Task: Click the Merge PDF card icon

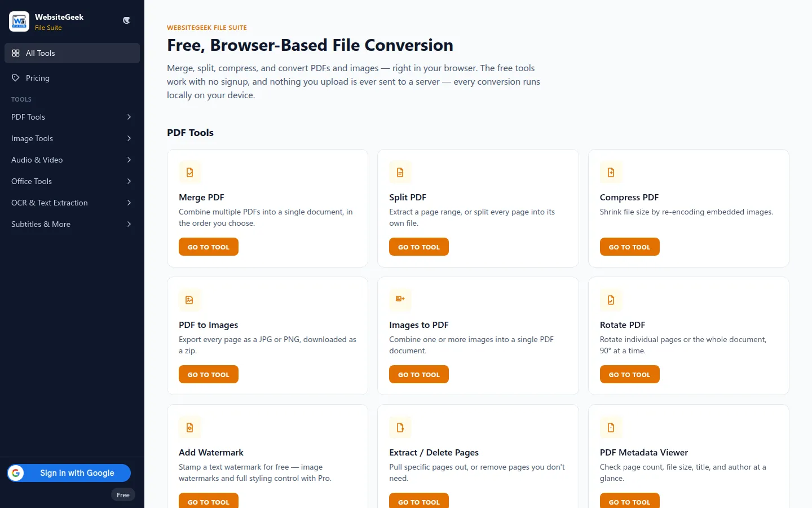Action: (x=190, y=172)
